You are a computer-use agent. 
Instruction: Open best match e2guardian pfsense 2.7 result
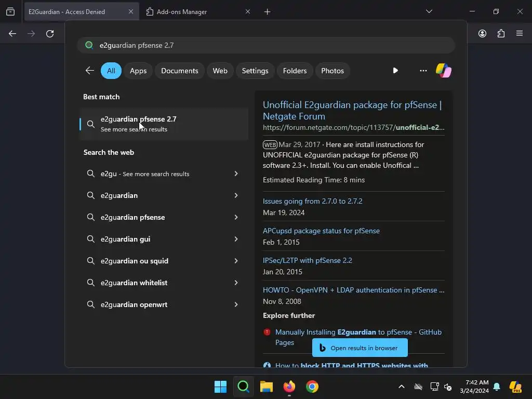pos(164,124)
